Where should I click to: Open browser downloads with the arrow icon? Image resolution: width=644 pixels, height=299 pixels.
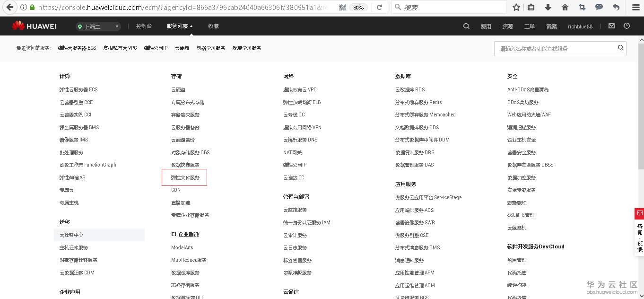point(548,7)
